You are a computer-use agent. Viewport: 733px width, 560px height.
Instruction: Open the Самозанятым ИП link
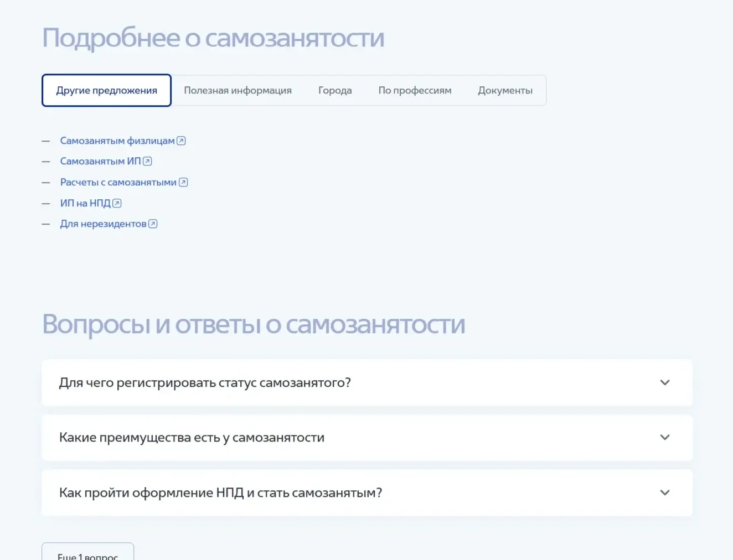[x=101, y=162]
